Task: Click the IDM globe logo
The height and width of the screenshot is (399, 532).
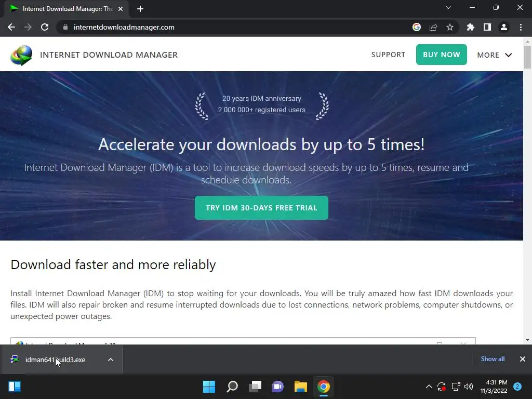Action: pyautogui.click(x=21, y=55)
